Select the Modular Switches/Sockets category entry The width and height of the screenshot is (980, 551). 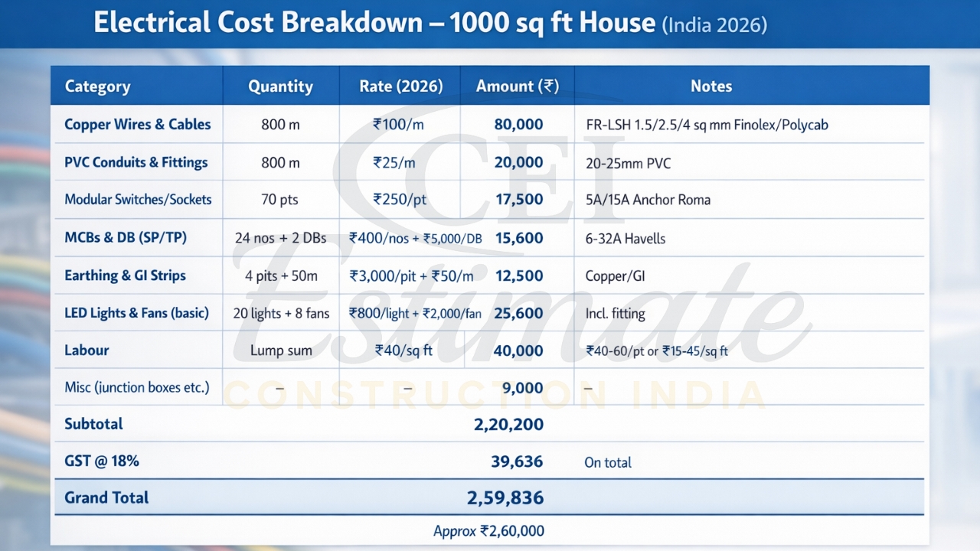coord(138,199)
